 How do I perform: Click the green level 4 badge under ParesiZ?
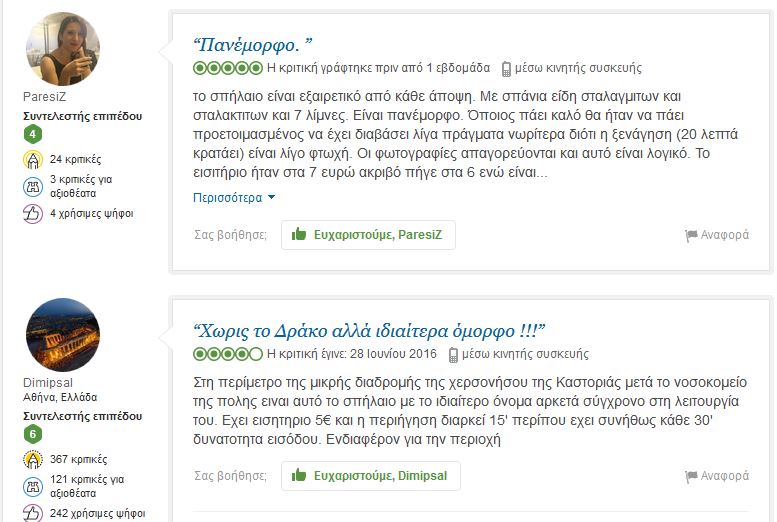33,134
